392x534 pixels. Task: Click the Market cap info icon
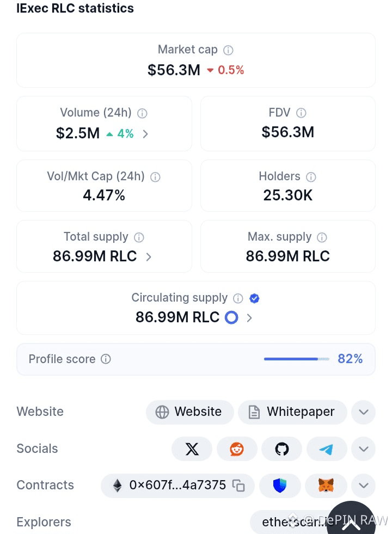point(229,50)
